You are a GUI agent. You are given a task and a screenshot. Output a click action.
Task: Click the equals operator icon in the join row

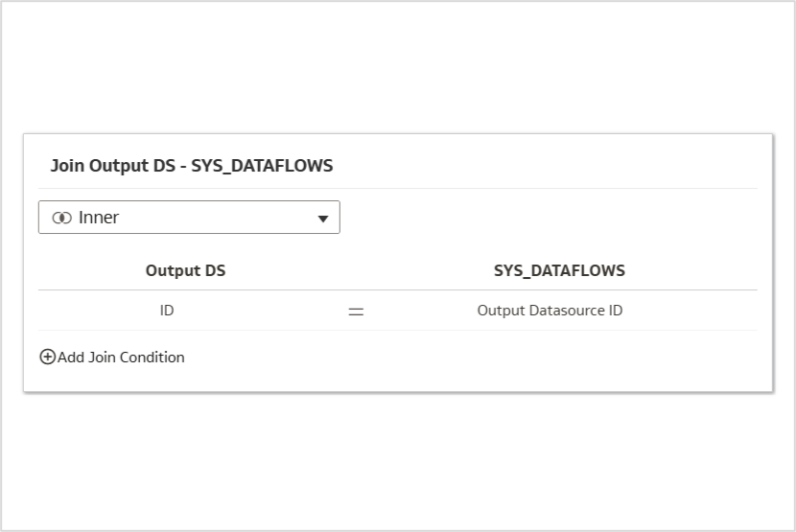pyautogui.click(x=356, y=312)
